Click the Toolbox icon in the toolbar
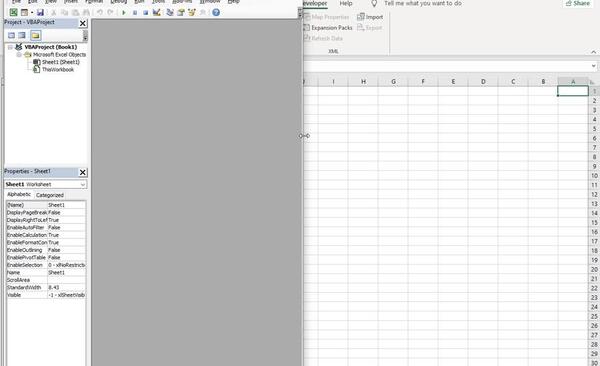 point(202,13)
